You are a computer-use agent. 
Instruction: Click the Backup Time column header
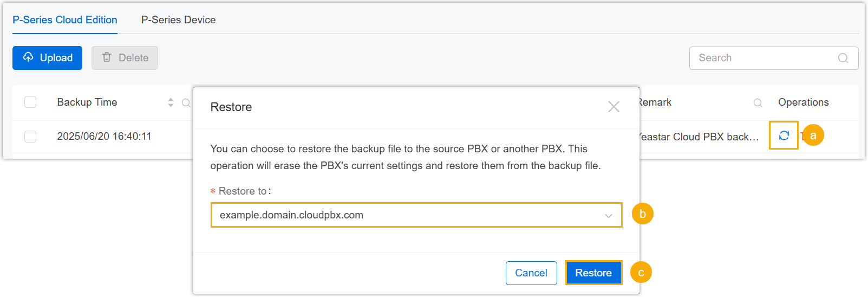(87, 102)
